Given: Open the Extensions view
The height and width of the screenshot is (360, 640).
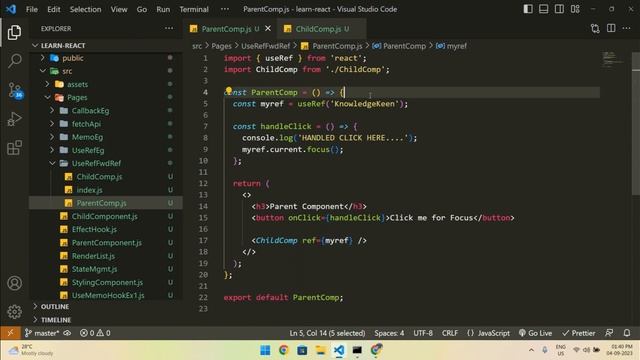Looking at the screenshot, I should (14, 148).
